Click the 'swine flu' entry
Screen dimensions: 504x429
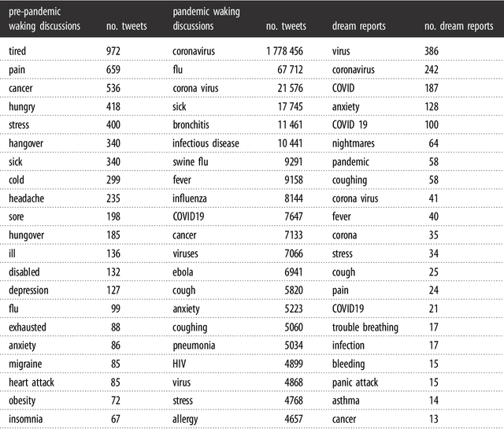coord(191,161)
